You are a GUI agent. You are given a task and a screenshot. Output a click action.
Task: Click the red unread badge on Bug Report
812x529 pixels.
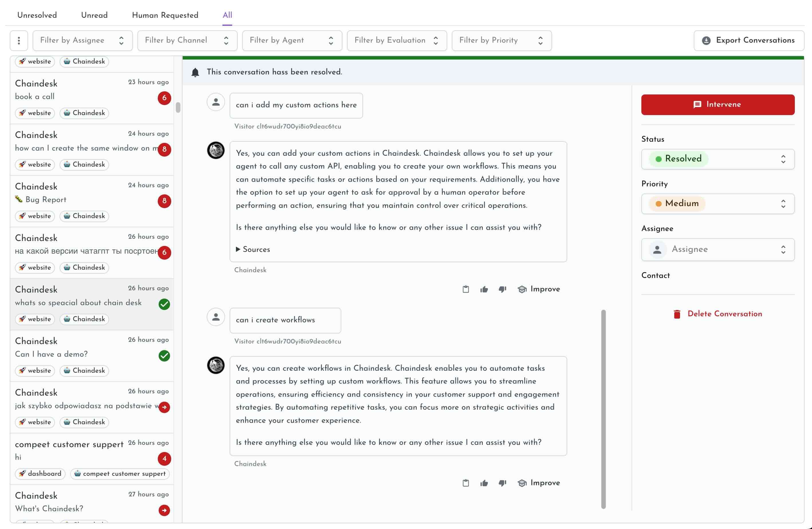pyautogui.click(x=165, y=201)
